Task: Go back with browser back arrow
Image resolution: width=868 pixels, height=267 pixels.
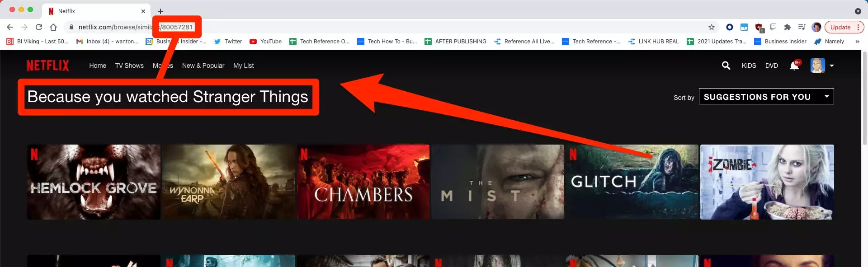Action: click(10, 27)
